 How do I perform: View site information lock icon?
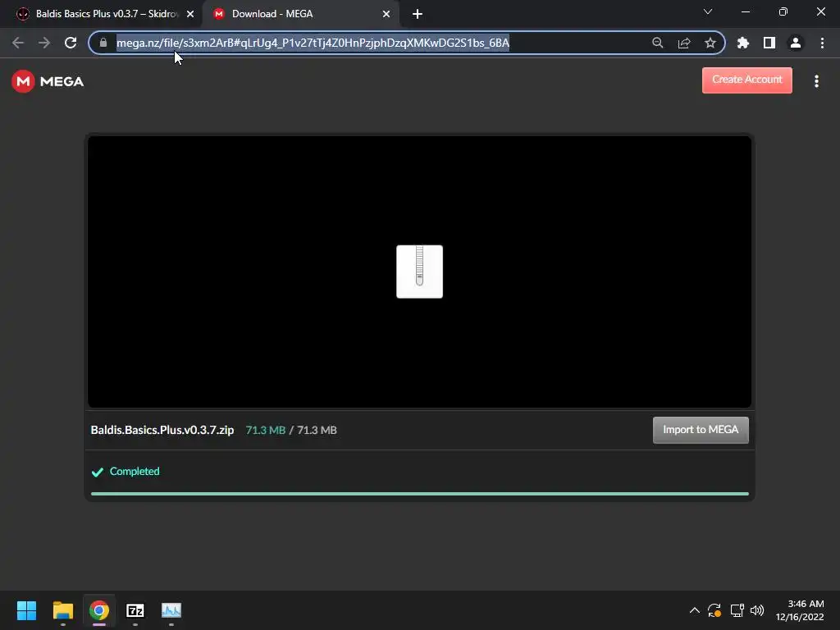pos(103,43)
